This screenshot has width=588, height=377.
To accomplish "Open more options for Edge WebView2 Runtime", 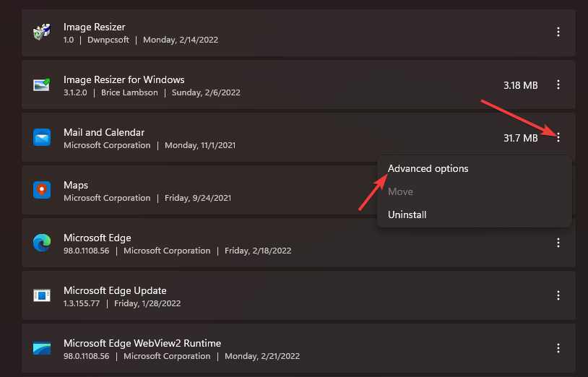I will pos(558,348).
